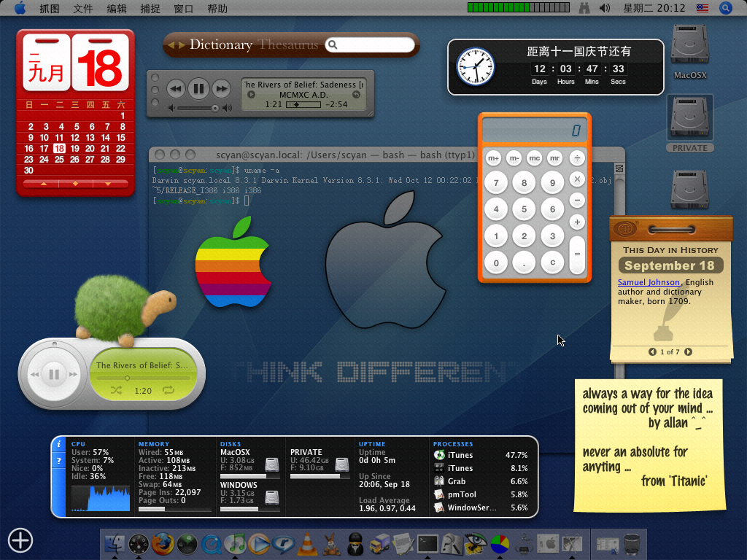Open the Samuel Johnson link
Viewport: 747px width, 560px height.
tap(649, 282)
